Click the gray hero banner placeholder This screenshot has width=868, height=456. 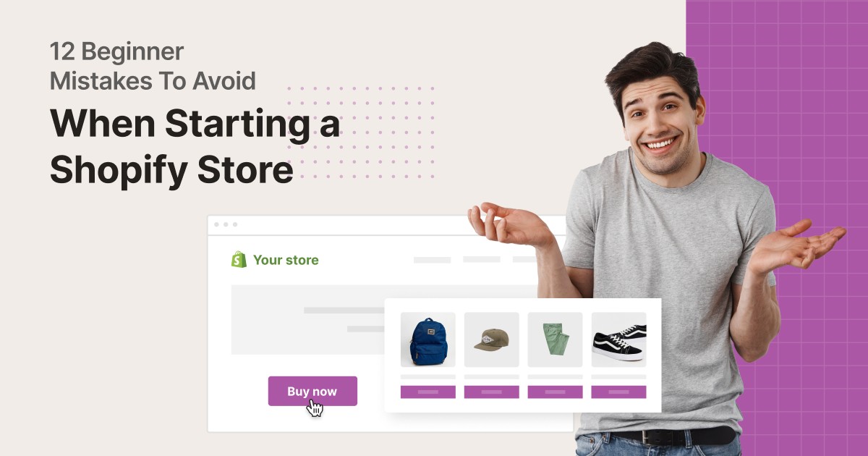[x=307, y=319]
